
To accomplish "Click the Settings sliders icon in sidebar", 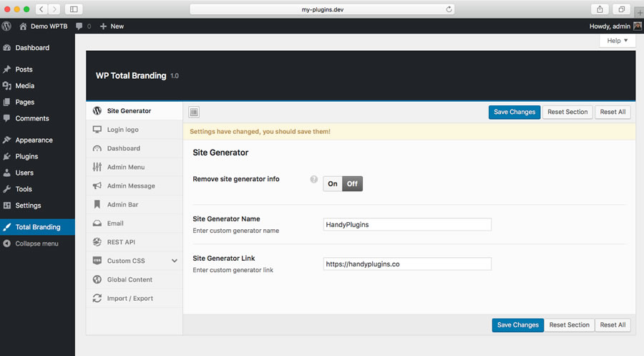I will [6, 205].
